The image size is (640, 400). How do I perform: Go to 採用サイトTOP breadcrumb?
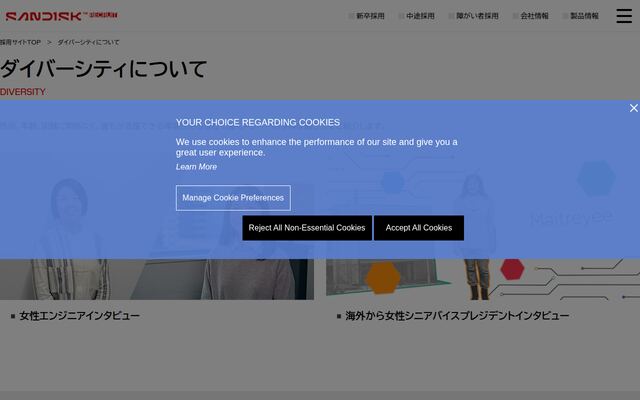click(20, 42)
